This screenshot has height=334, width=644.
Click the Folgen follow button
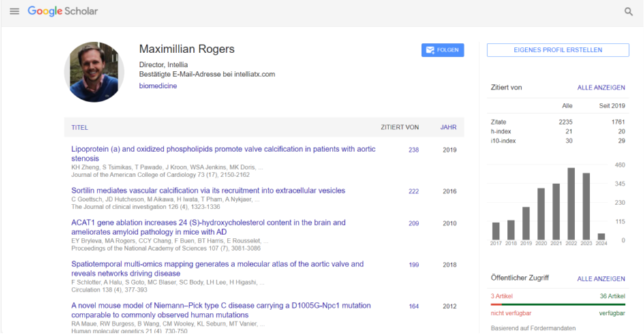click(x=442, y=50)
